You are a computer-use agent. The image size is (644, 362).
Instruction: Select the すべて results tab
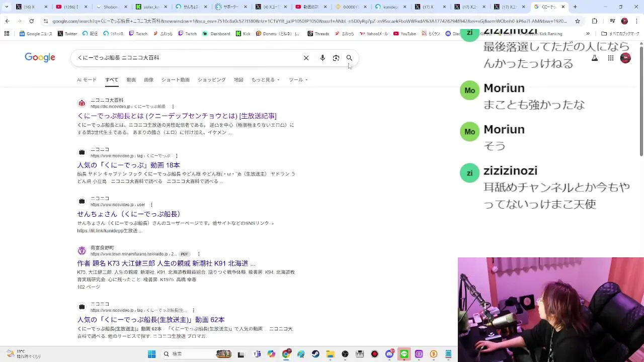(x=112, y=79)
